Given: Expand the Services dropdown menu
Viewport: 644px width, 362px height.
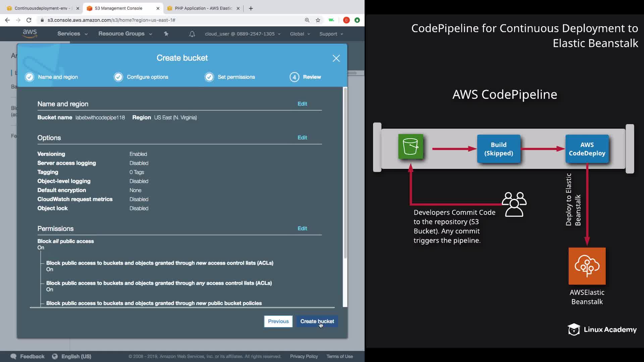Looking at the screenshot, I should coord(72,34).
